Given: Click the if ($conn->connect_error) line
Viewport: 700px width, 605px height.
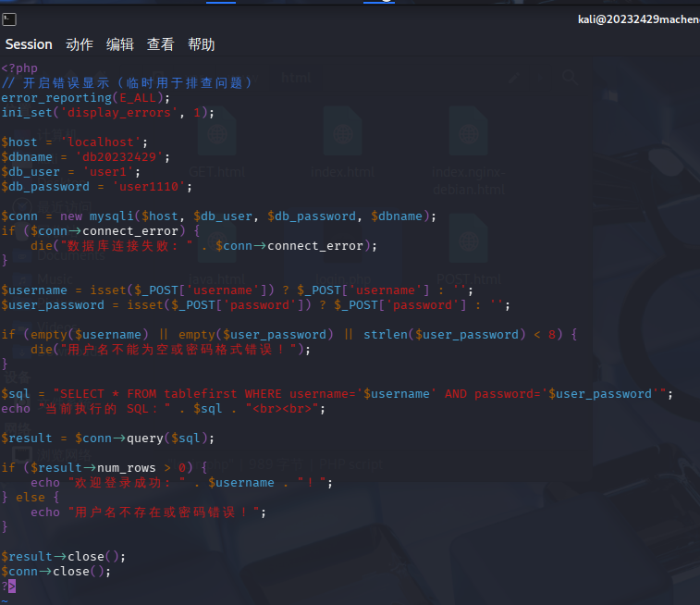Looking at the screenshot, I should point(101,231).
